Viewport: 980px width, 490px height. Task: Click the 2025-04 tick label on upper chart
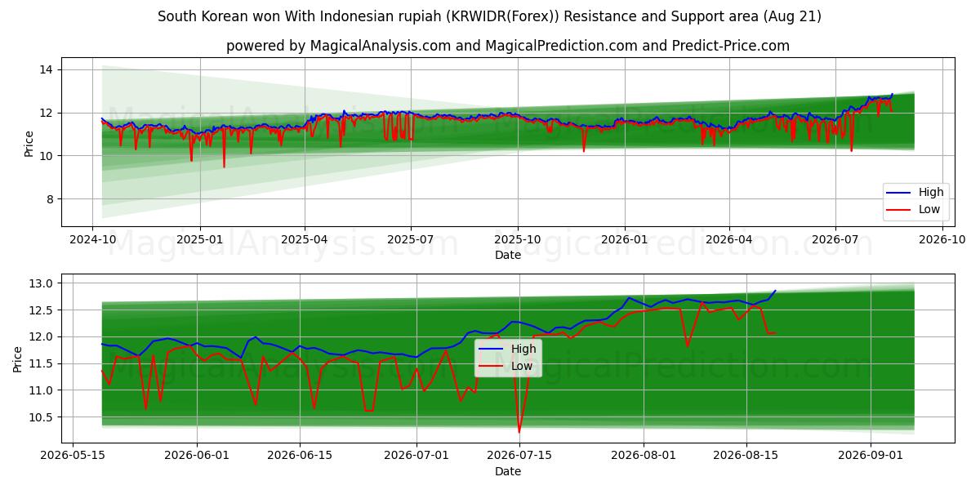click(305, 240)
